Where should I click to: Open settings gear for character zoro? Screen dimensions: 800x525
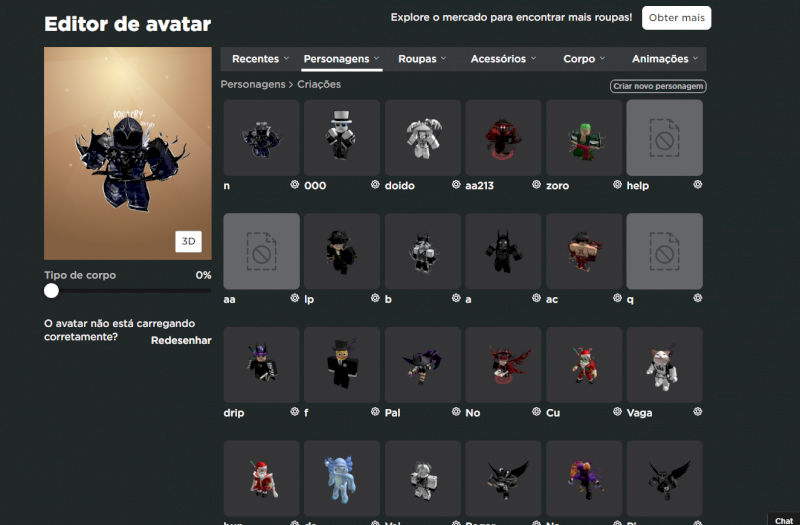click(617, 185)
